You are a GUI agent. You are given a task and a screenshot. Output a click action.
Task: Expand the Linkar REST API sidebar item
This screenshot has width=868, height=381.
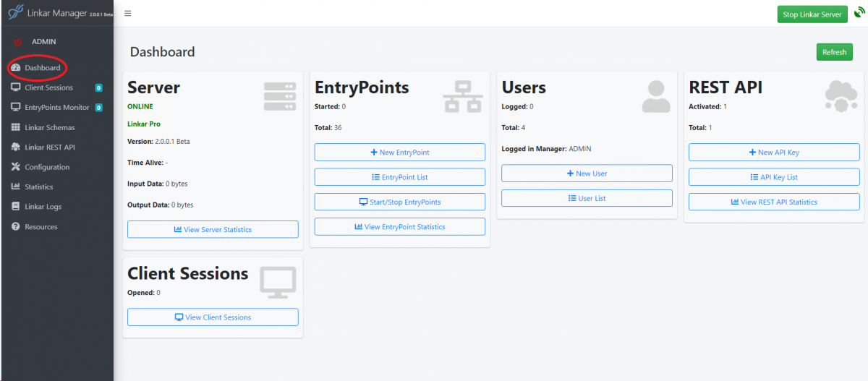click(x=49, y=147)
